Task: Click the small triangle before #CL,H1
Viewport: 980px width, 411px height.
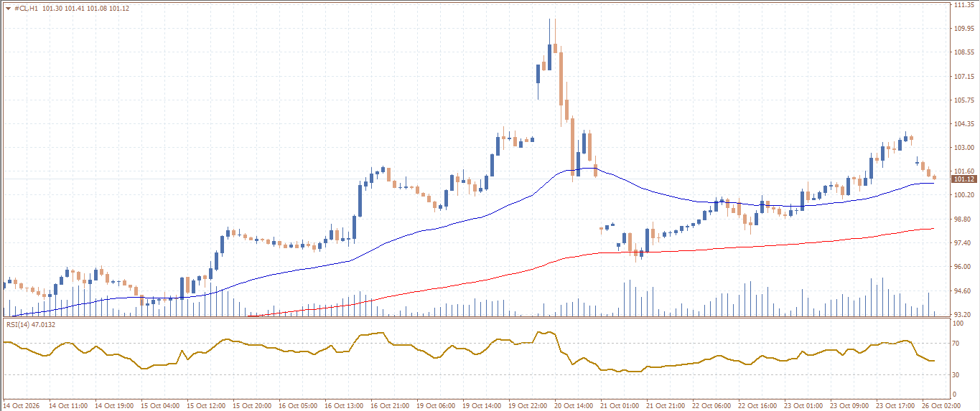Action: click(x=8, y=8)
